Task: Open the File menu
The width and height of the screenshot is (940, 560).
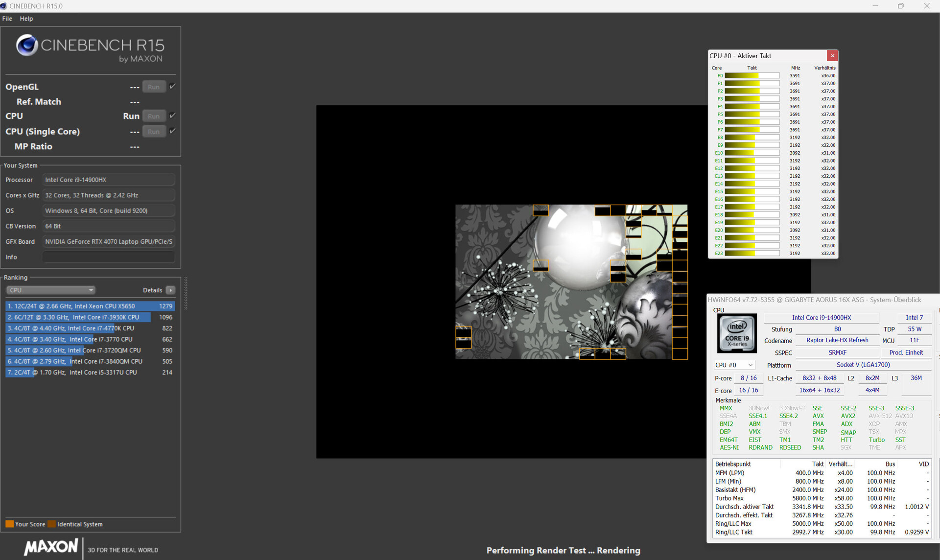Action: 7,19
